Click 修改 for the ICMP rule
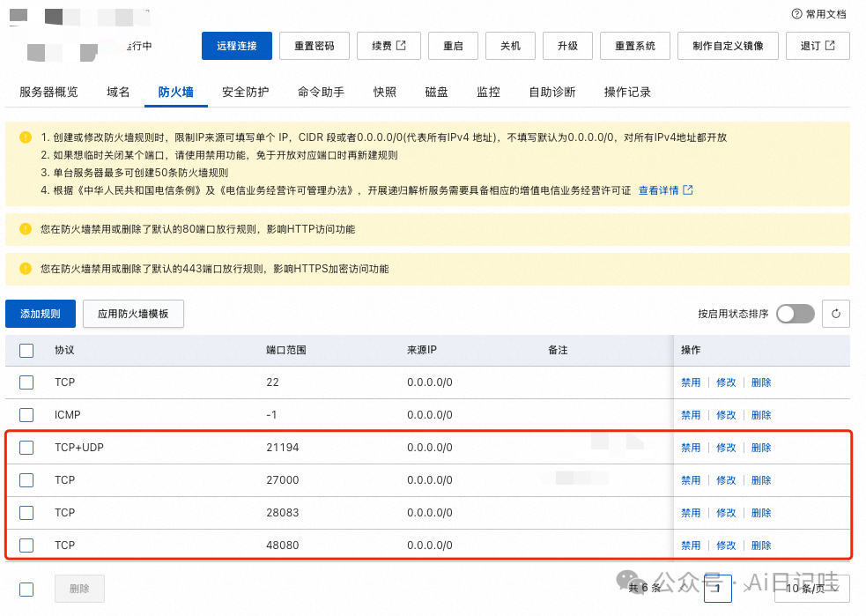 click(x=726, y=415)
